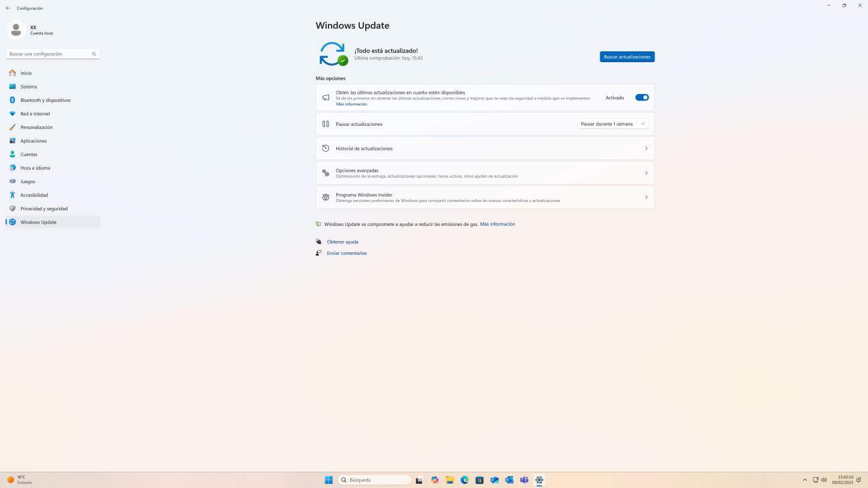Expand Historial de actualizaciones chevron
The width and height of the screenshot is (868, 488).
coord(646,148)
